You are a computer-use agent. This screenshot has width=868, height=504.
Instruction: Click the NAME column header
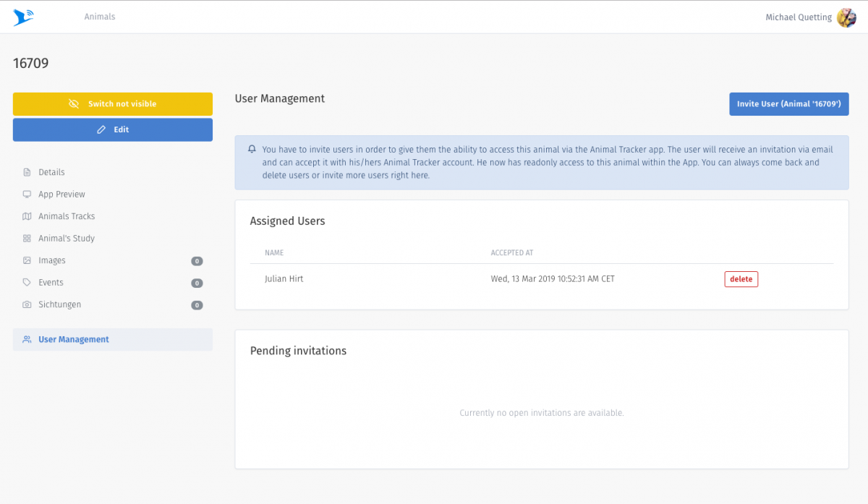tap(274, 253)
